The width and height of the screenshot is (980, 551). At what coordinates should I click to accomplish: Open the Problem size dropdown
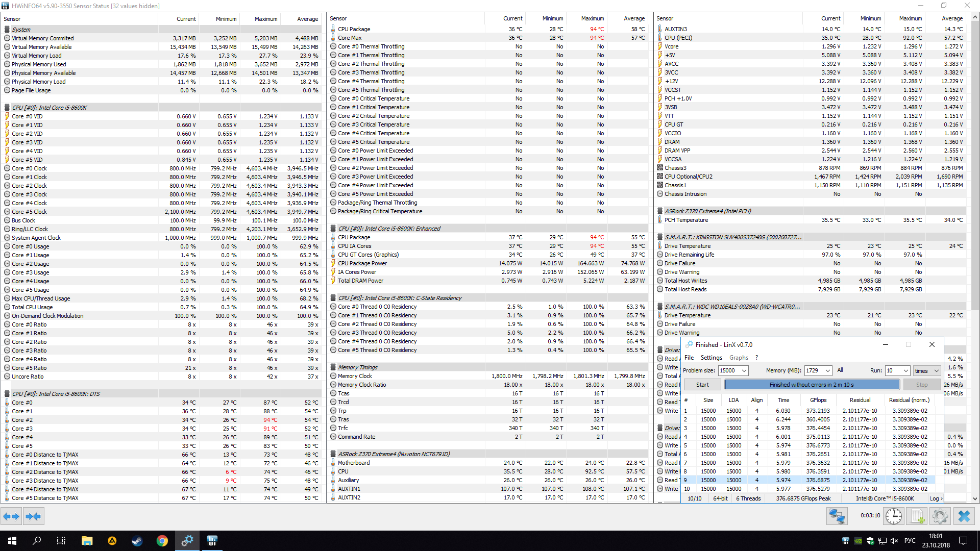pos(744,371)
